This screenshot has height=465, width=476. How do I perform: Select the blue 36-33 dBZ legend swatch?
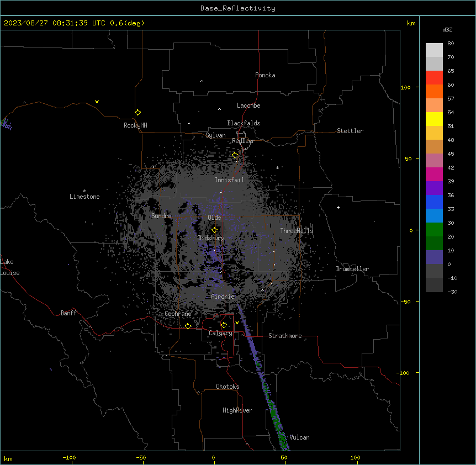434,202
